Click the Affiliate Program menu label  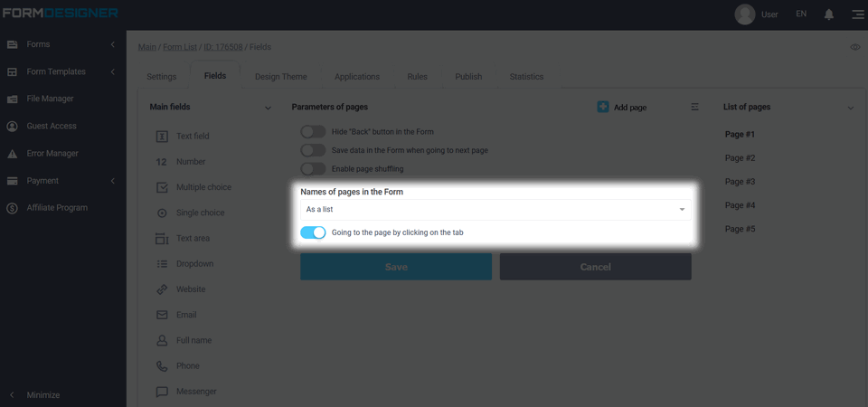pos(57,208)
